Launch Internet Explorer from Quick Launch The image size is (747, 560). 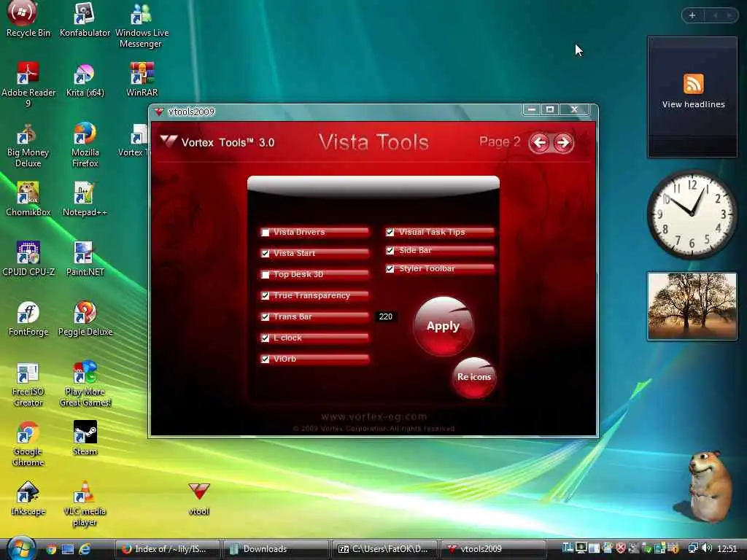tap(85, 549)
